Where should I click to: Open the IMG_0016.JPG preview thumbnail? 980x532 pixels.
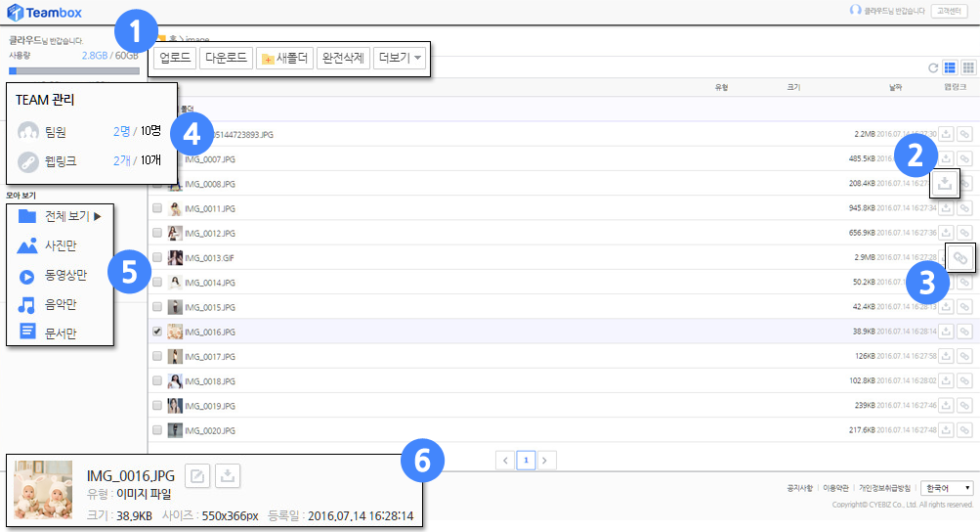click(x=43, y=489)
